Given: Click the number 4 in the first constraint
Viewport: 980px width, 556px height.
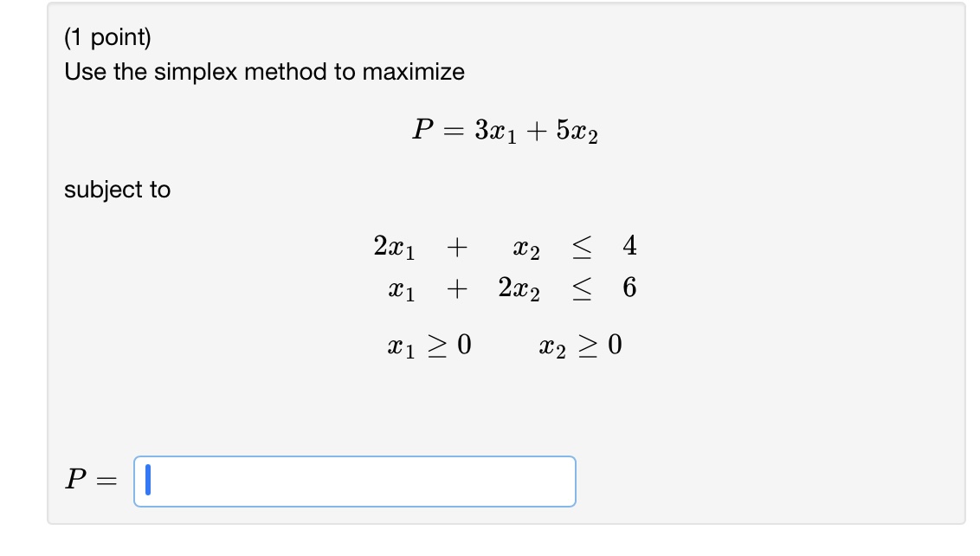Looking at the screenshot, I should 628,247.
